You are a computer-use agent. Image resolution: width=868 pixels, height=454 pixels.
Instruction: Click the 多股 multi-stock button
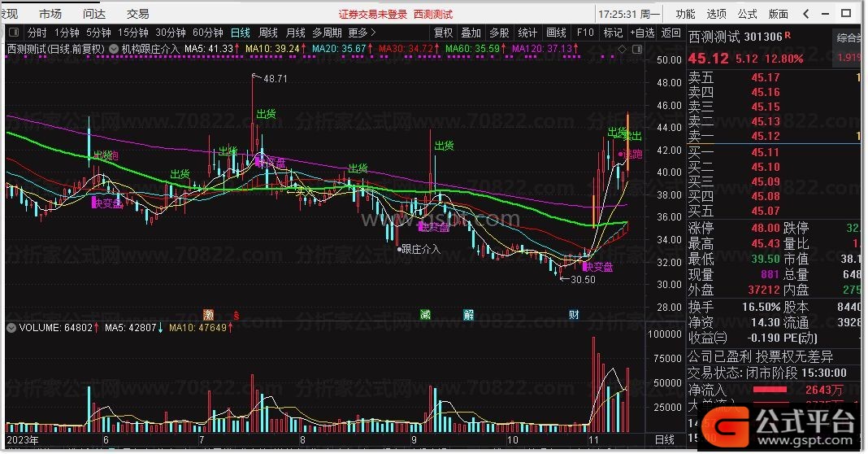click(x=499, y=33)
